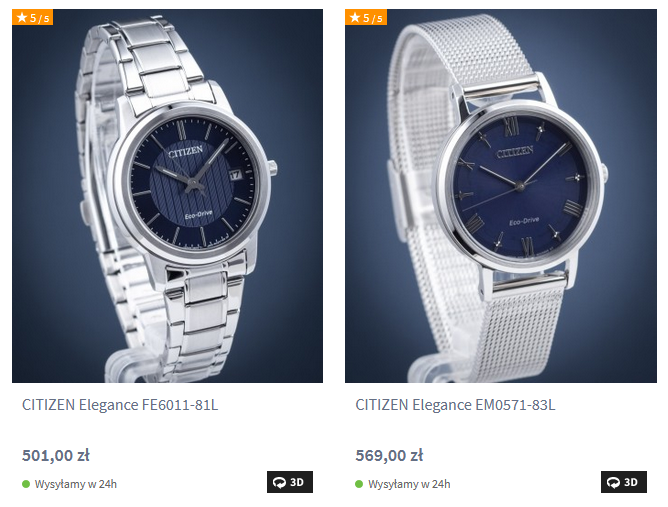This screenshot has height=507, width=668.
Task: Click 'Wysyłamy w 24h' under FE6011-81L
Action: pos(76,484)
